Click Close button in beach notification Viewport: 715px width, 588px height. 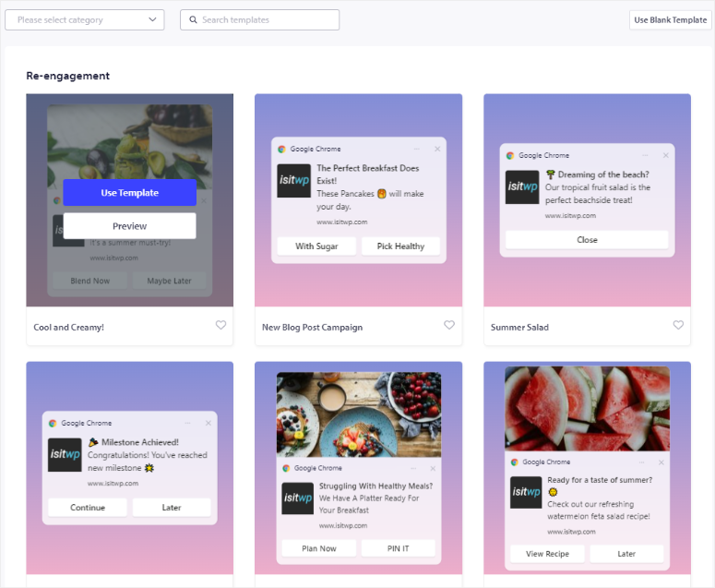coord(587,240)
